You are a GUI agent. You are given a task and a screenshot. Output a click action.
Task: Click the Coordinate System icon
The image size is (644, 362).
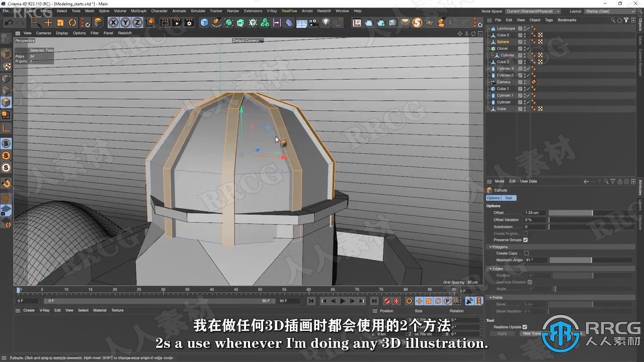click(150, 23)
